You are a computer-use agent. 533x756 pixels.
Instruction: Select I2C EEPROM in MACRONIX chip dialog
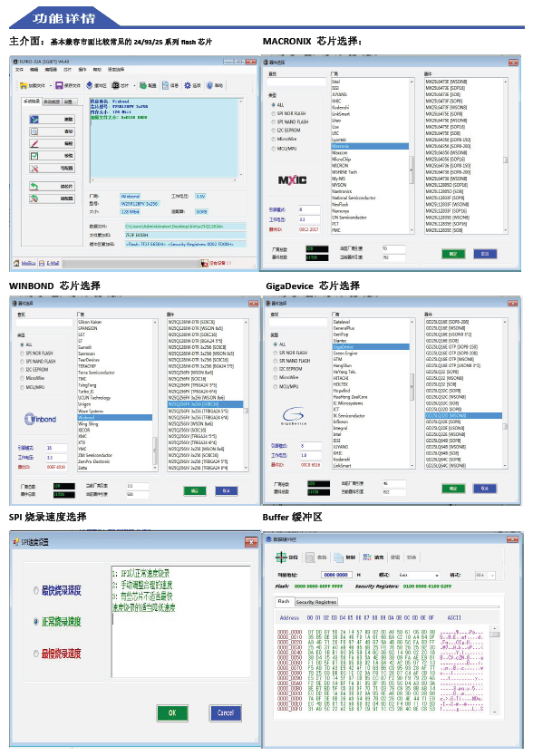point(286,131)
